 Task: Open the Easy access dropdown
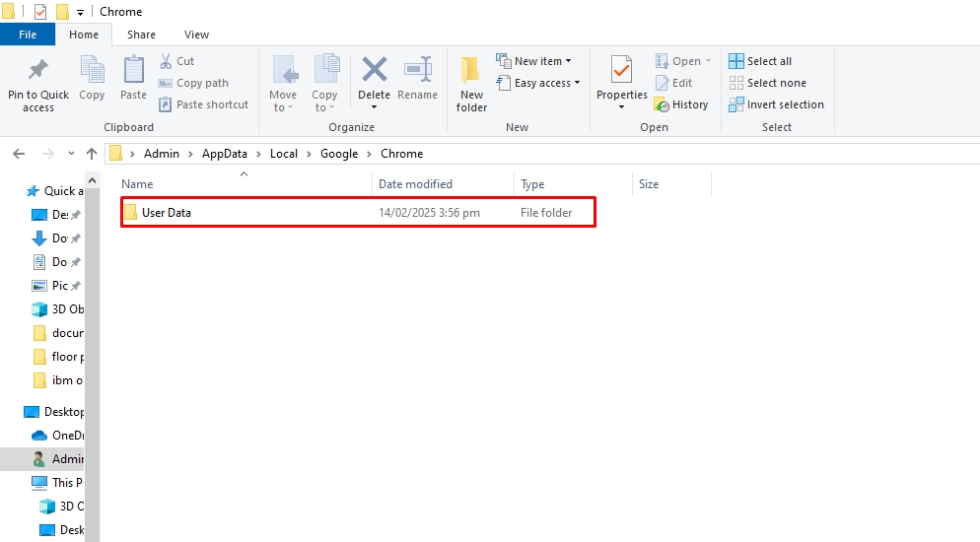click(538, 83)
